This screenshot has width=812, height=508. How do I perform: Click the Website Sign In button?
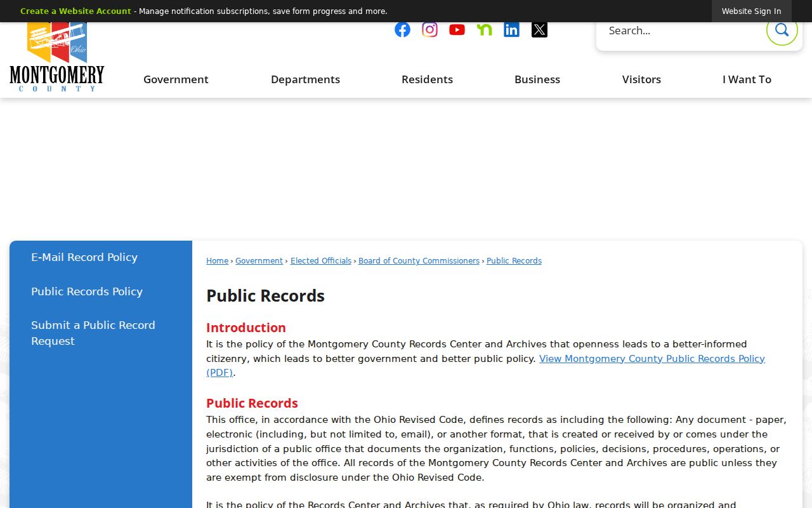pyautogui.click(x=751, y=11)
